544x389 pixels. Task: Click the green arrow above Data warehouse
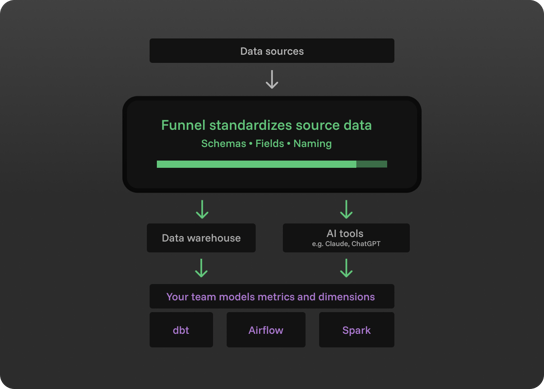click(x=202, y=209)
